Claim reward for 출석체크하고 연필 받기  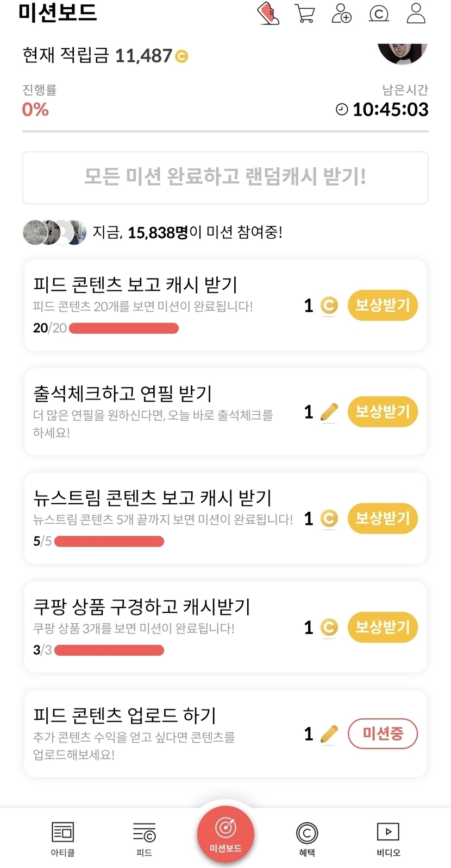click(x=383, y=412)
